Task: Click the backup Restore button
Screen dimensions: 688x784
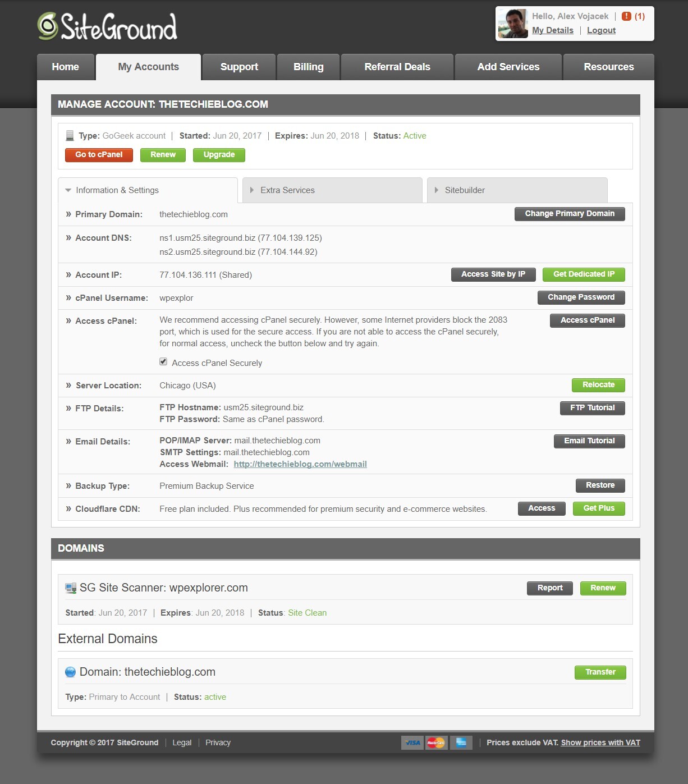Action: point(600,485)
